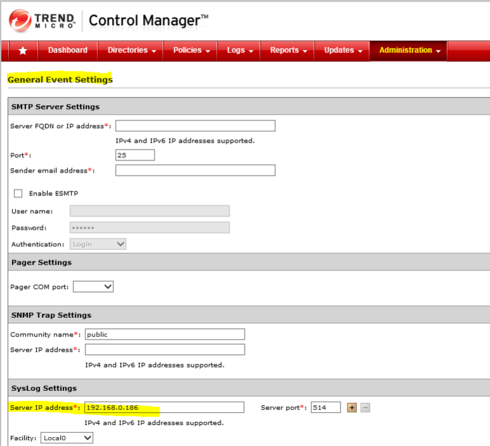Image resolution: width=490 pixels, height=446 pixels.
Task: Click the Pager COM port label
Action: (x=39, y=287)
